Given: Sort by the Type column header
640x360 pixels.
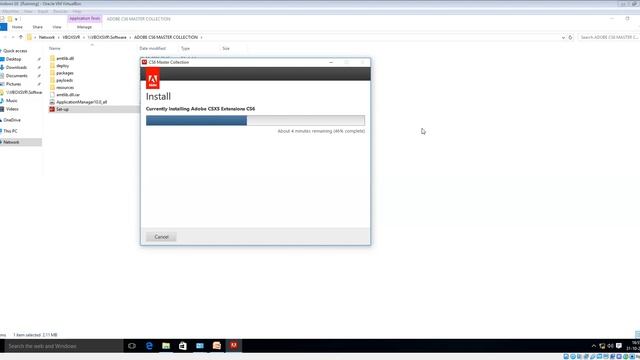Looking at the screenshot, I should pos(185,48).
